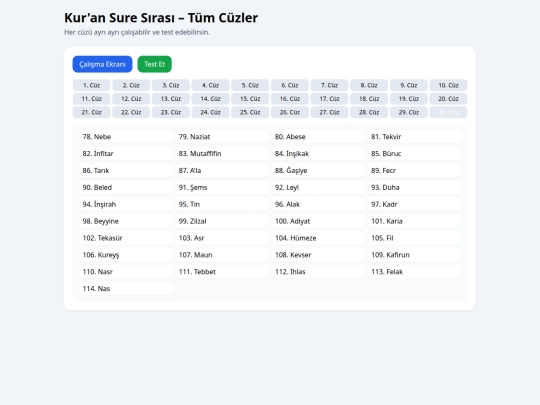Go to 9. Cüz

409,85
